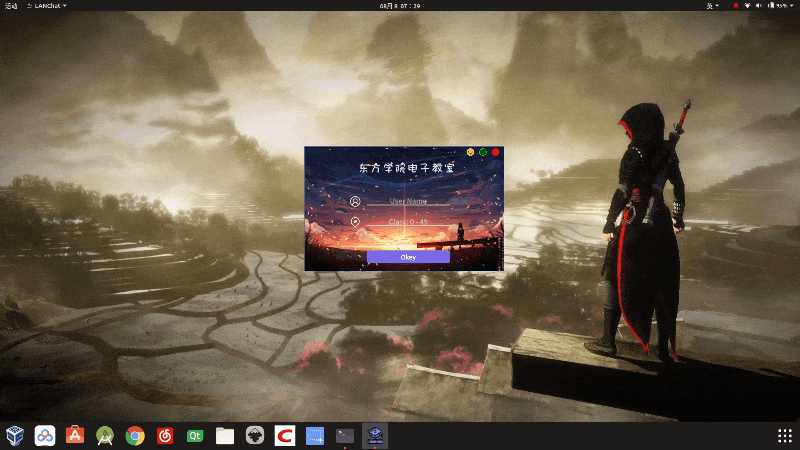The width and height of the screenshot is (800, 450).
Task: Open Ubuntu Software from the dock
Action: 75,436
